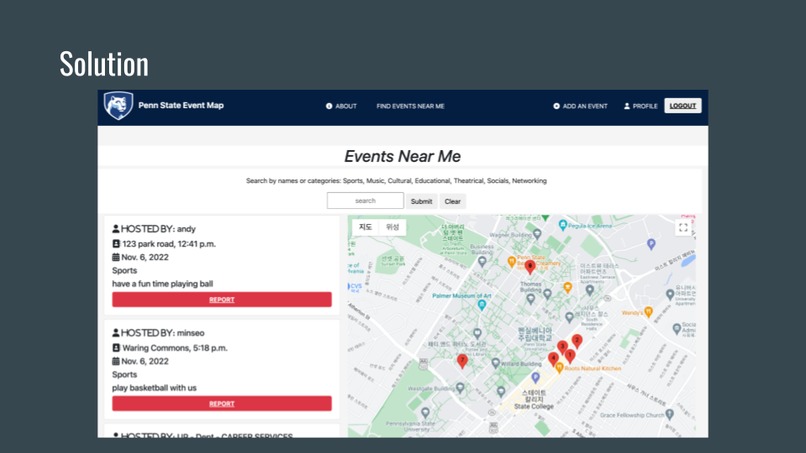
Task: Click Nov. 6, 2022 in minseo's card
Action: tap(145, 361)
